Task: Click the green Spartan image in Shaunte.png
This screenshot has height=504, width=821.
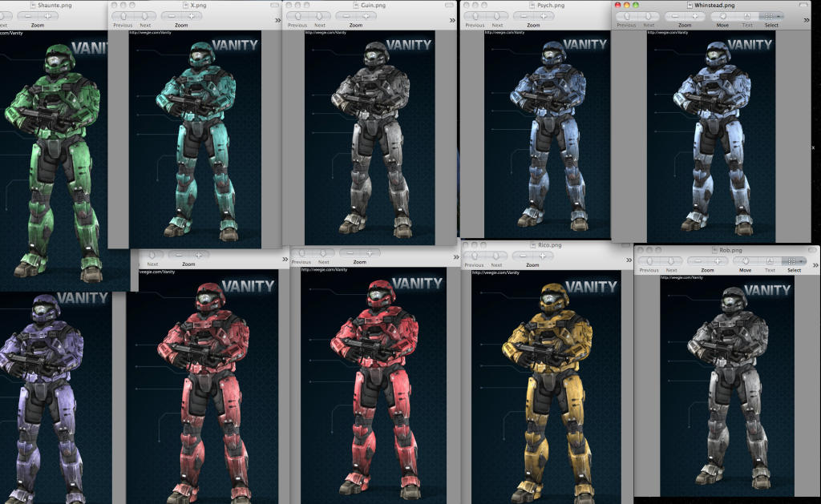Action: (55, 160)
